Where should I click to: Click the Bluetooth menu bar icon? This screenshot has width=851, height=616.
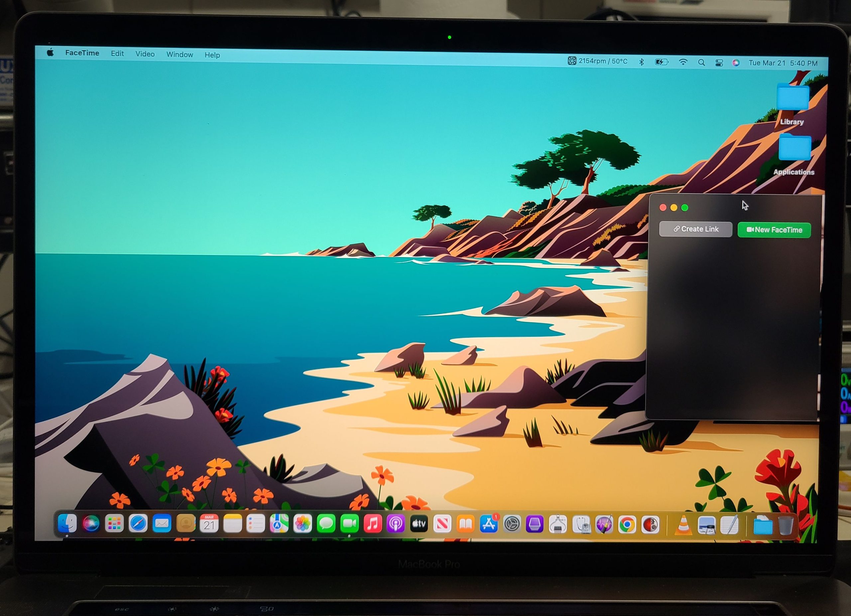641,62
